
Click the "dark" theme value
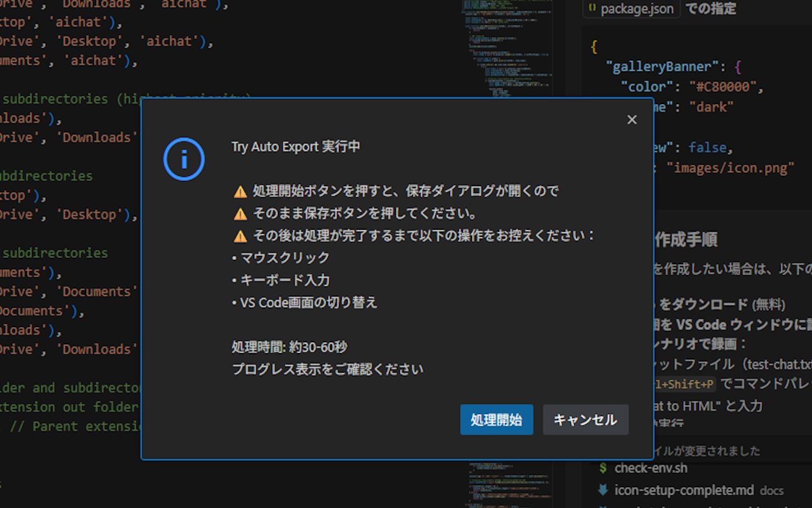pos(711,107)
